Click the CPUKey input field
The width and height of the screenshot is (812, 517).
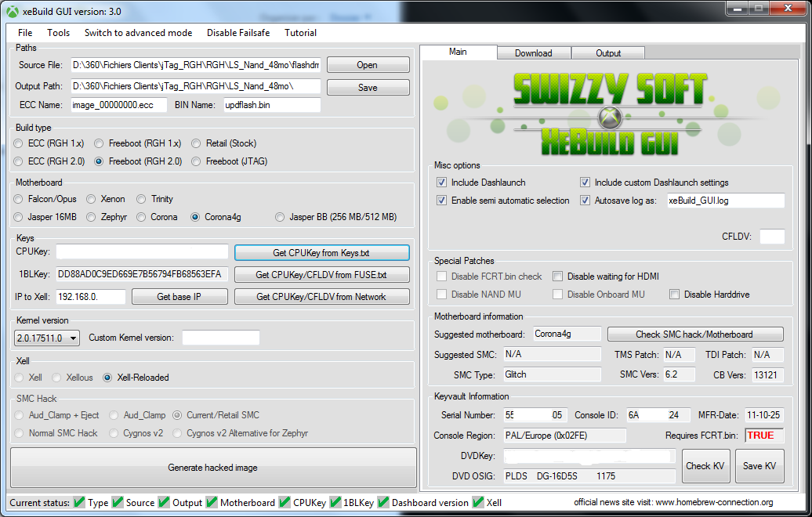coord(142,252)
